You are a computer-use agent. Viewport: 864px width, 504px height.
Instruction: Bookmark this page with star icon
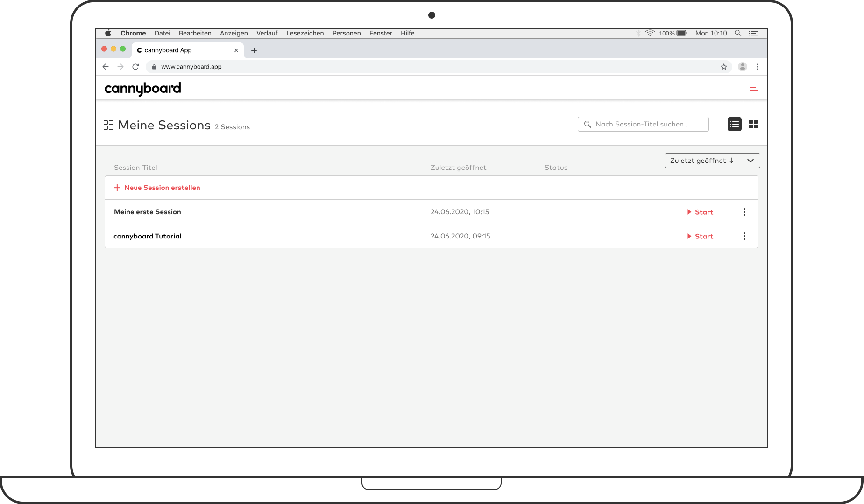pos(724,67)
